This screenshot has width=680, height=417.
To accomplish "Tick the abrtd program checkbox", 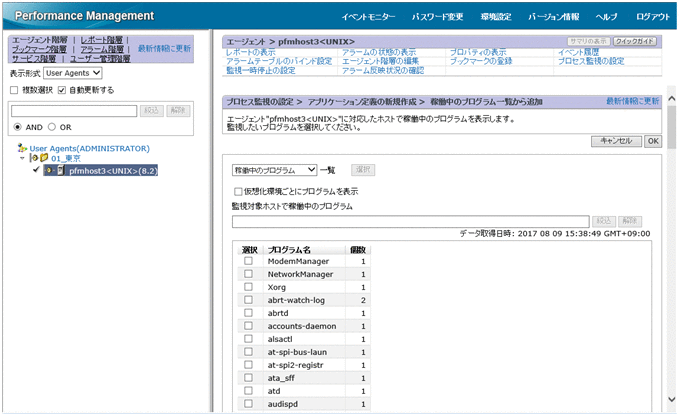I will click(x=248, y=313).
